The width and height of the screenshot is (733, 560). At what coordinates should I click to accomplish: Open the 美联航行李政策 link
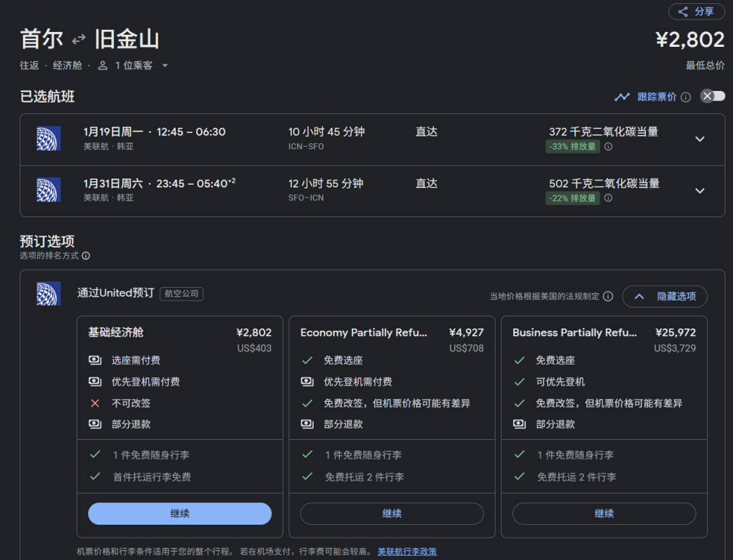407,551
